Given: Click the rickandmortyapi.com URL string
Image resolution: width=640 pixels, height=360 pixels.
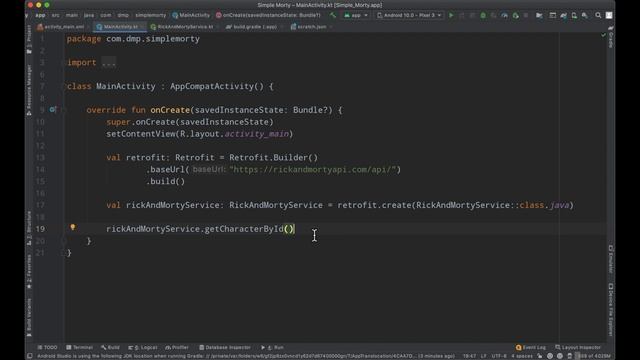Looking at the screenshot, I should (x=313, y=169).
